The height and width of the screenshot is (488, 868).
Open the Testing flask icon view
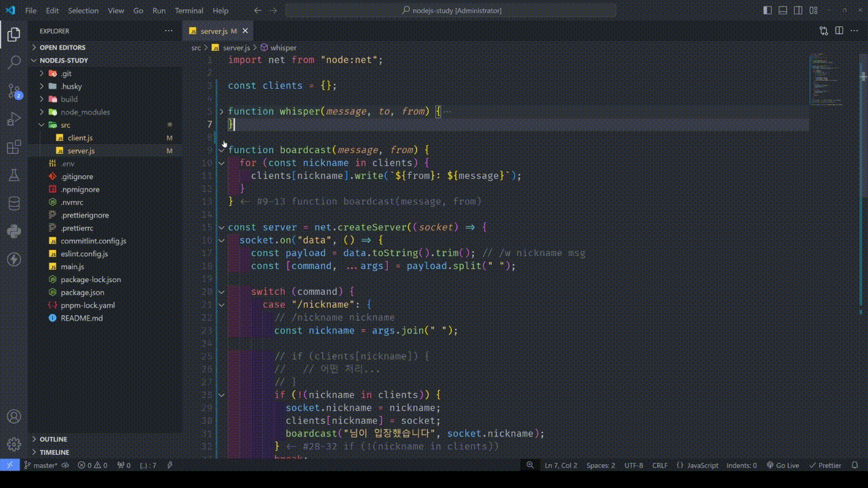(x=14, y=176)
